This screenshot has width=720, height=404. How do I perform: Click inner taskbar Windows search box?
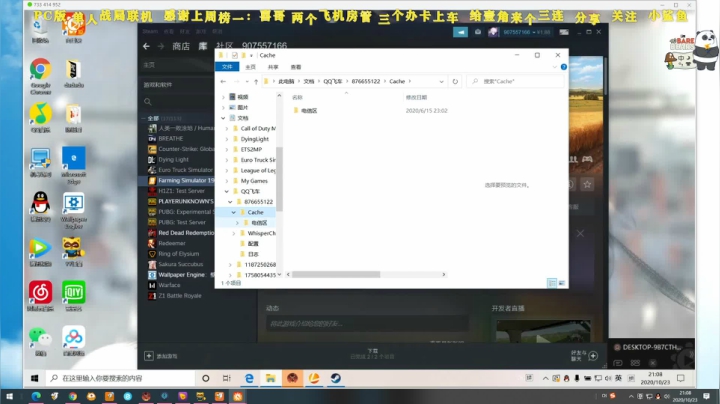coord(121,378)
